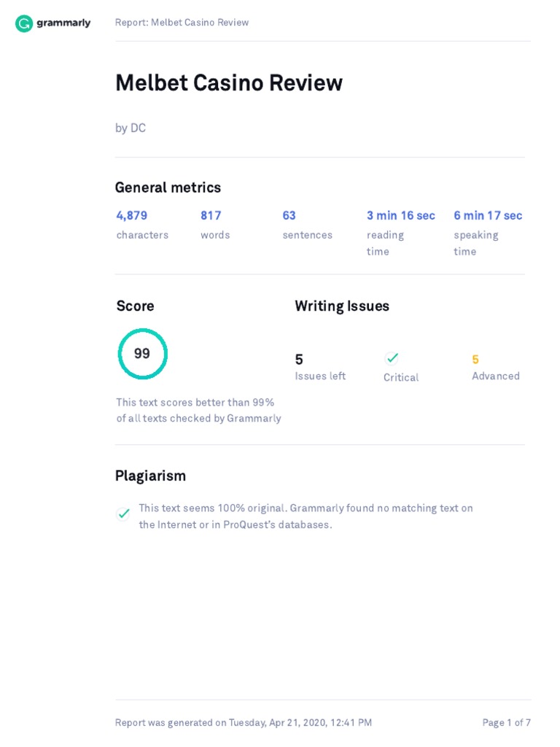
Task: Click the 3 min 16 sec reading time
Action: pyautogui.click(x=400, y=215)
